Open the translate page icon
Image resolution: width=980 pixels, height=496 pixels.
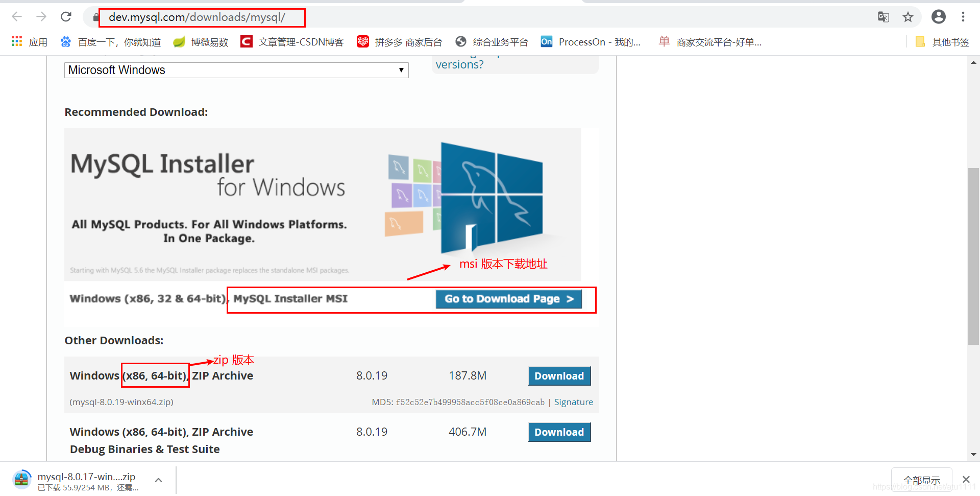click(884, 17)
